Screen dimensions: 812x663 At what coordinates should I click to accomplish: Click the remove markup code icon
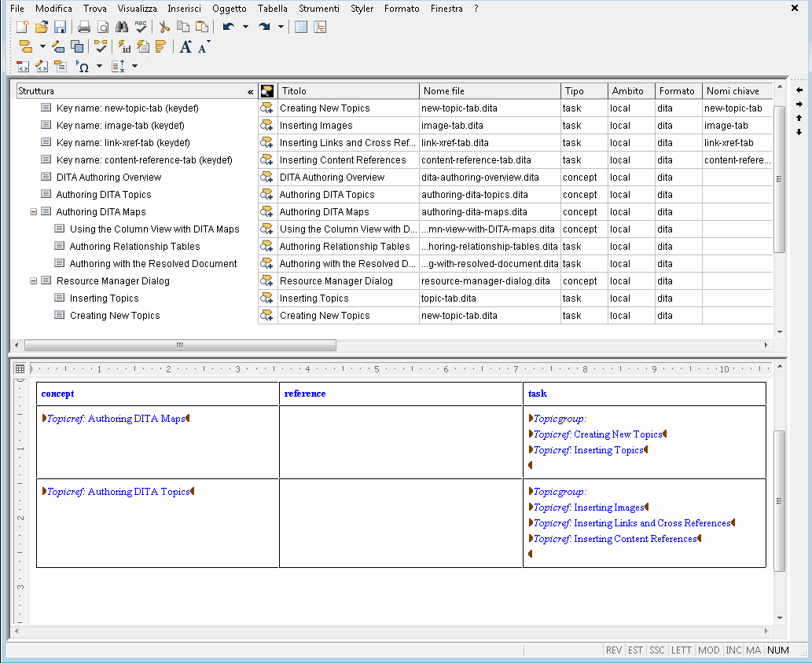(x=23, y=66)
